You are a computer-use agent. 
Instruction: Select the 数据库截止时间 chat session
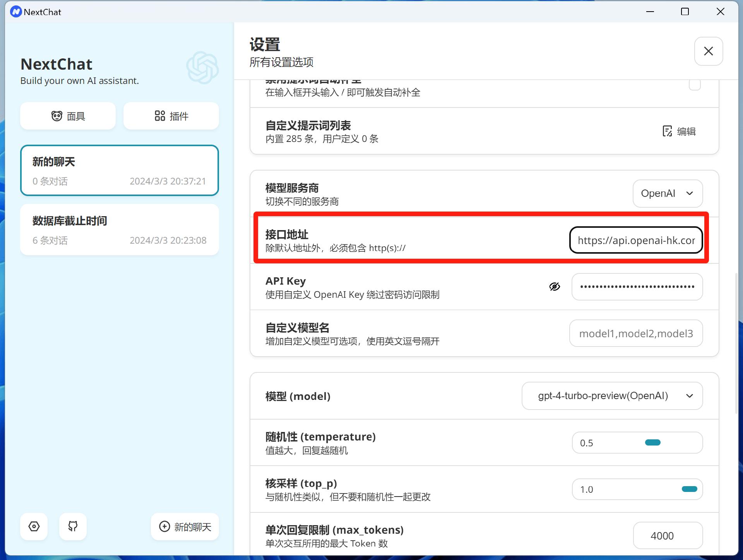[119, 230]
